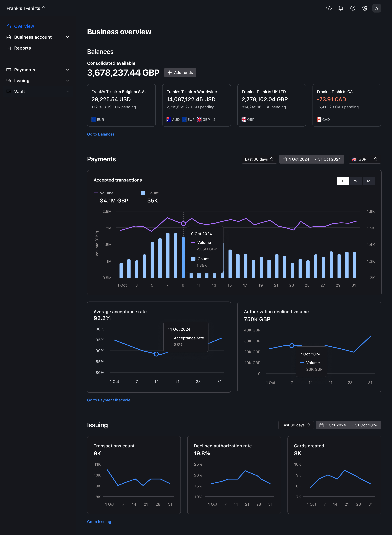Screen dimensions: 392x535
Task: Click the -73.91 CAD balance
Action: (x=331, y=99)
